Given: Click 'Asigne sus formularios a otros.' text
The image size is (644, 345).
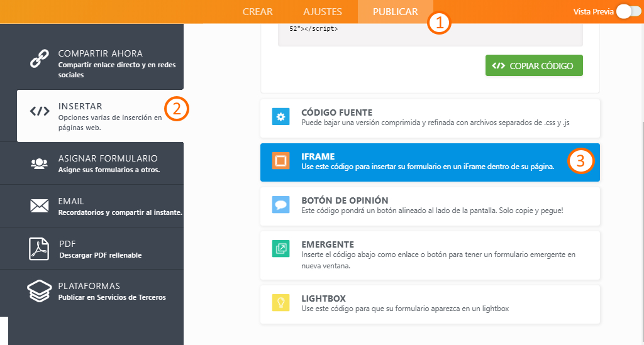Looking at the screenshot, I should [x=109, y=170].
